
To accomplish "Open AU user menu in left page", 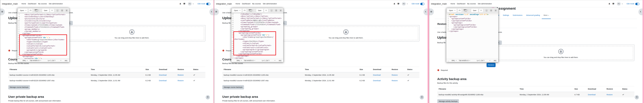I will pos(191,4).
